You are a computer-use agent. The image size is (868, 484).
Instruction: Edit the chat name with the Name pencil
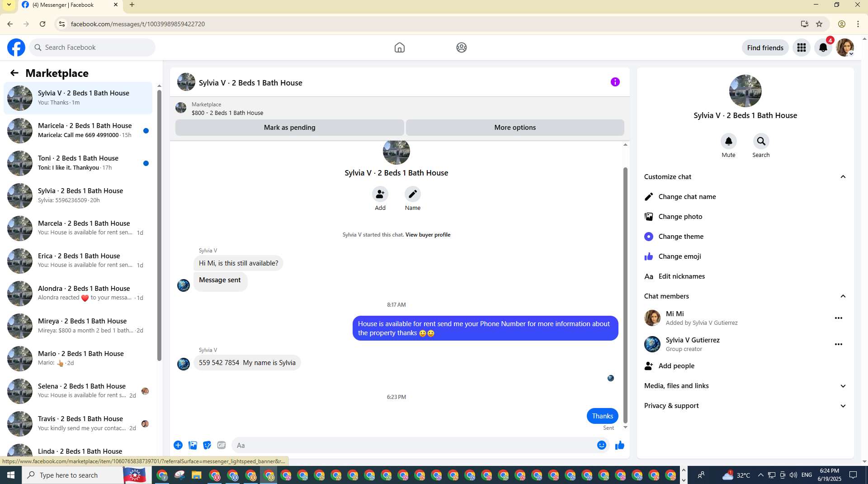413,194
